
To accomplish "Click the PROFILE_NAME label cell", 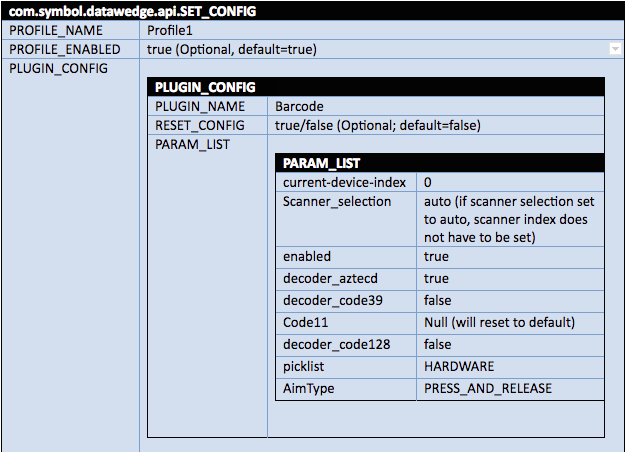I will [x=71, y=30].
